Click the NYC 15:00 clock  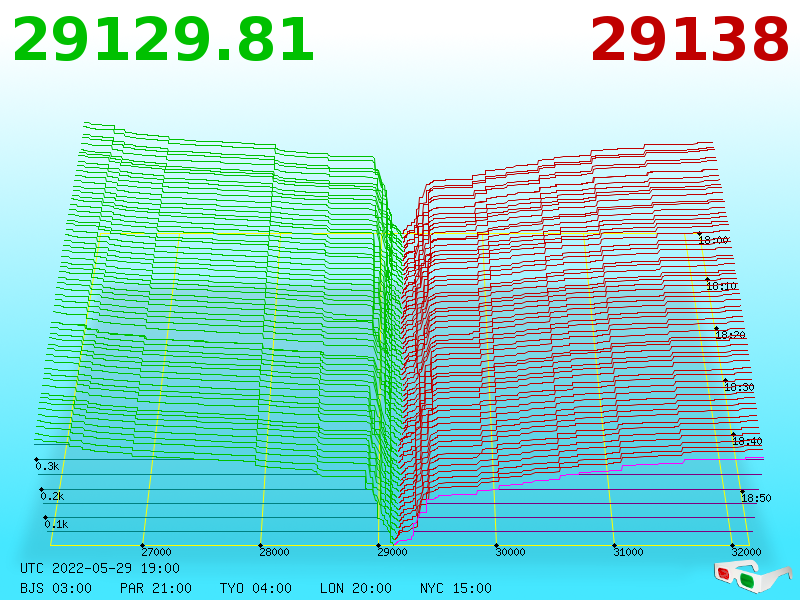(456, 588)
